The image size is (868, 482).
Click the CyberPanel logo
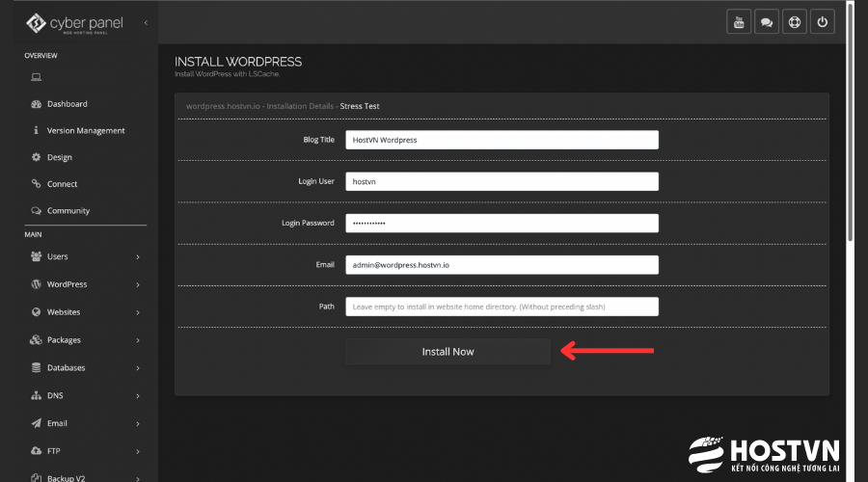pyautogui.click(x=74, y=23)
